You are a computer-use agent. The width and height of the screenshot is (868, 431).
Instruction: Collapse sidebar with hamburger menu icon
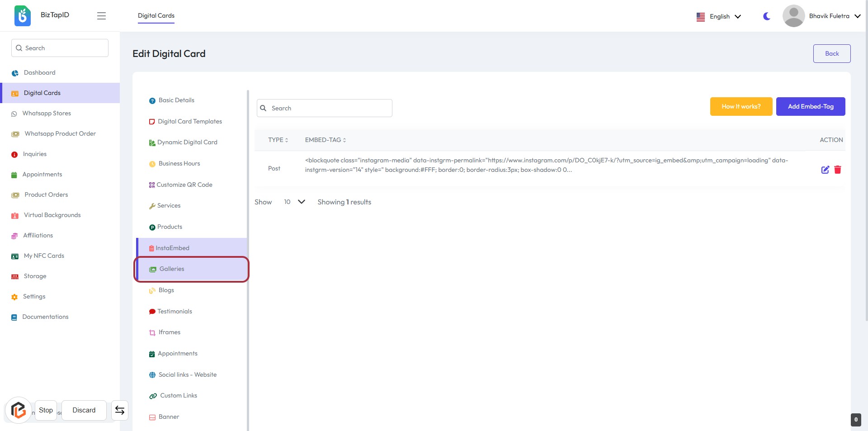click(x=101, y=16)
